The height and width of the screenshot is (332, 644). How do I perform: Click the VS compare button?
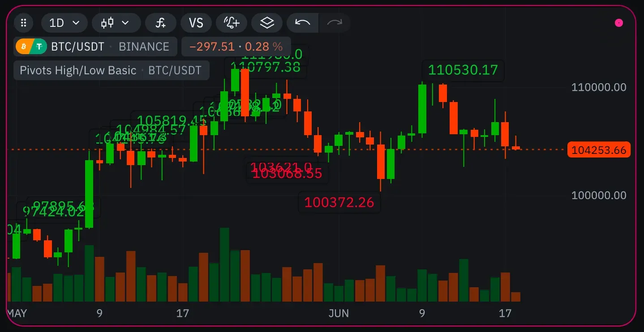coord(196,22)
